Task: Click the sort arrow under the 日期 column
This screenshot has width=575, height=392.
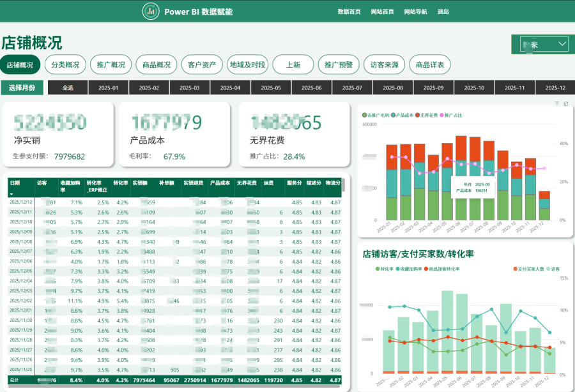Action: pyautogui.click(x=11, y=193)
